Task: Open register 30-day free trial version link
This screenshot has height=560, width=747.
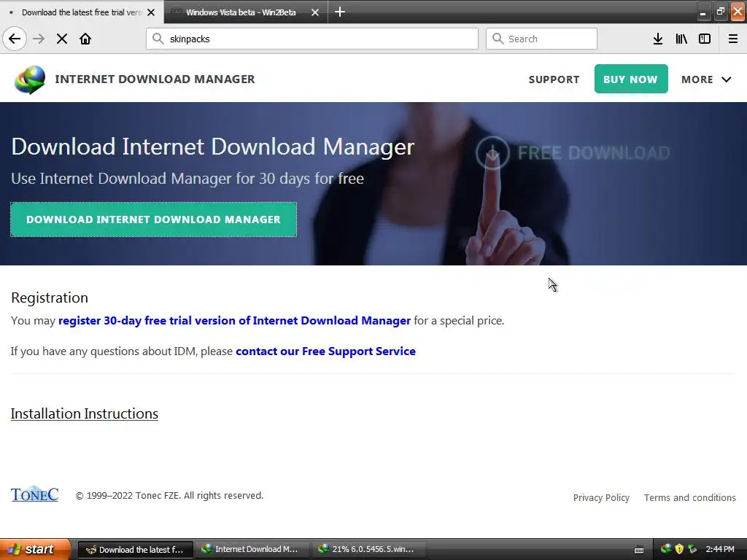Action: [x=234, y=321]
